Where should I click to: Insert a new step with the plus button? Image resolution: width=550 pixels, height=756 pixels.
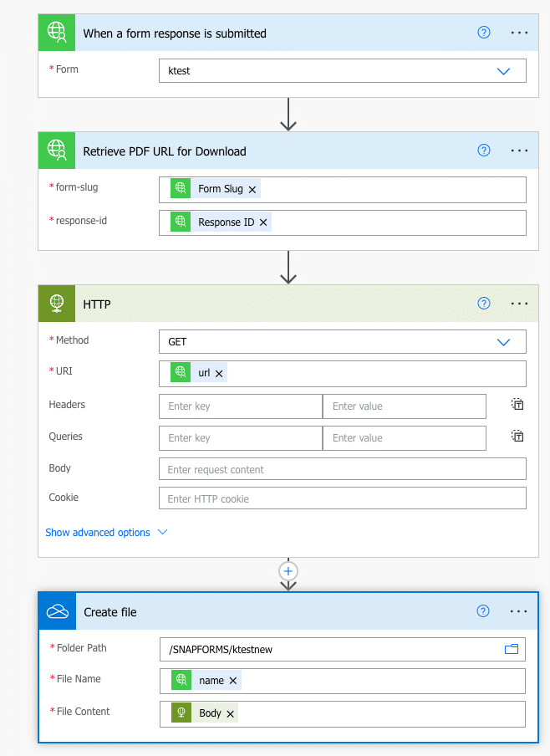(288, 570)
